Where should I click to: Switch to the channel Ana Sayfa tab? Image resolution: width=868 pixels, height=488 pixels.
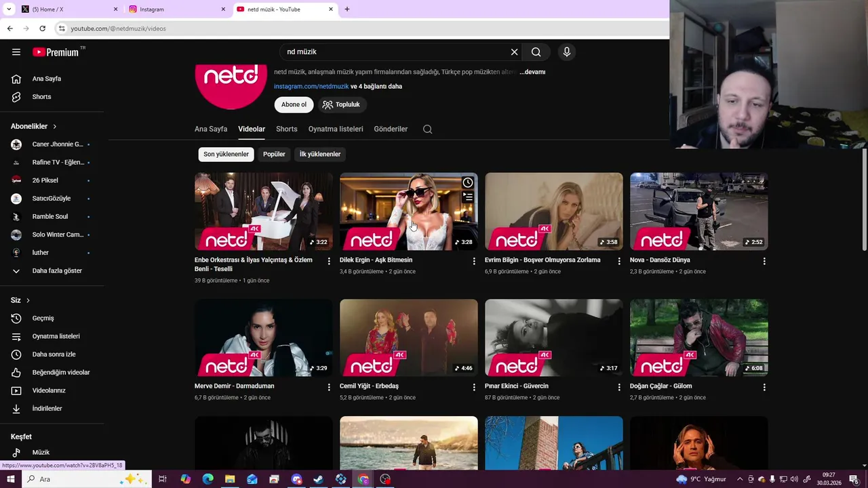211,129
